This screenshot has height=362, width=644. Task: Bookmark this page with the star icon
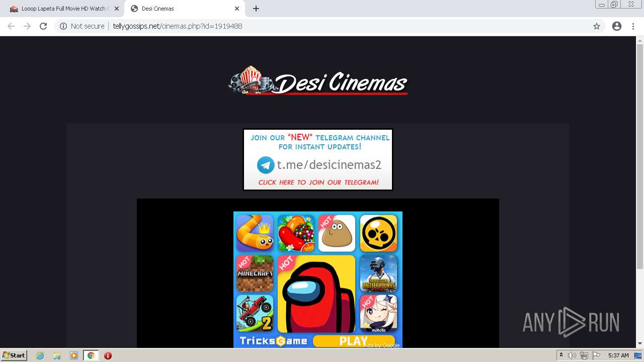[597, 26]
